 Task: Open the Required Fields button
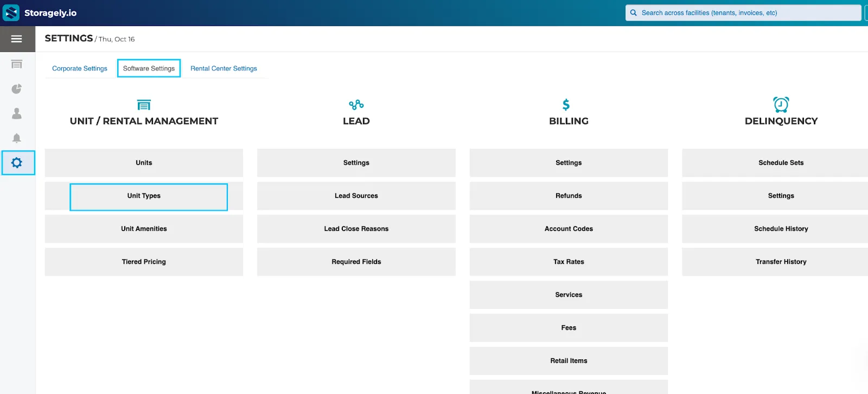pos(356,262)
